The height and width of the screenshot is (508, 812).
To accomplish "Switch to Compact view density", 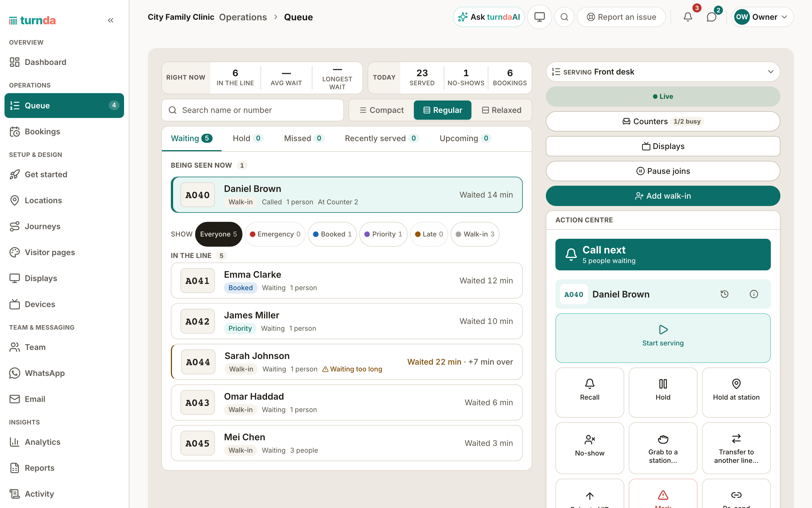I will point(381,110).
